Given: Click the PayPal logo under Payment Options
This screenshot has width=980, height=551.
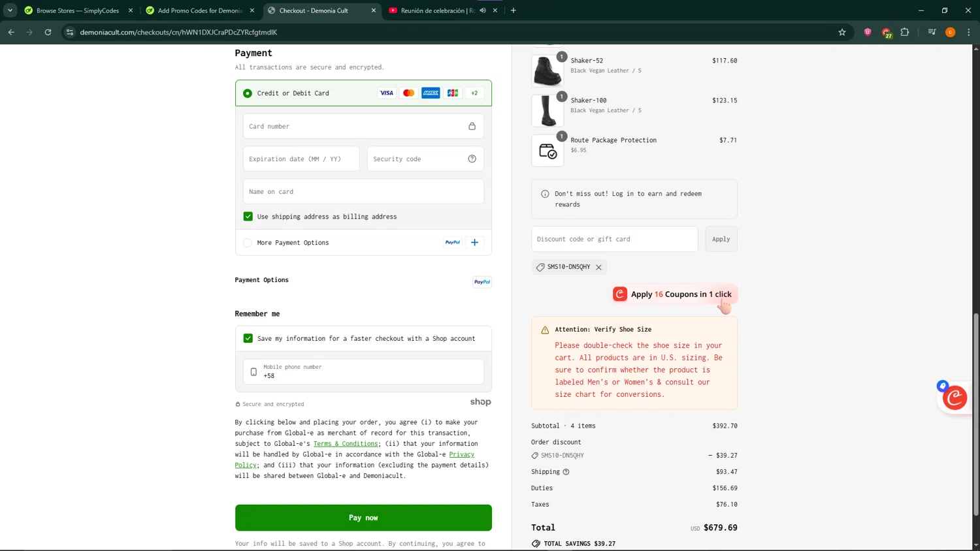Looking at the screenshot, I should point(482,282).
